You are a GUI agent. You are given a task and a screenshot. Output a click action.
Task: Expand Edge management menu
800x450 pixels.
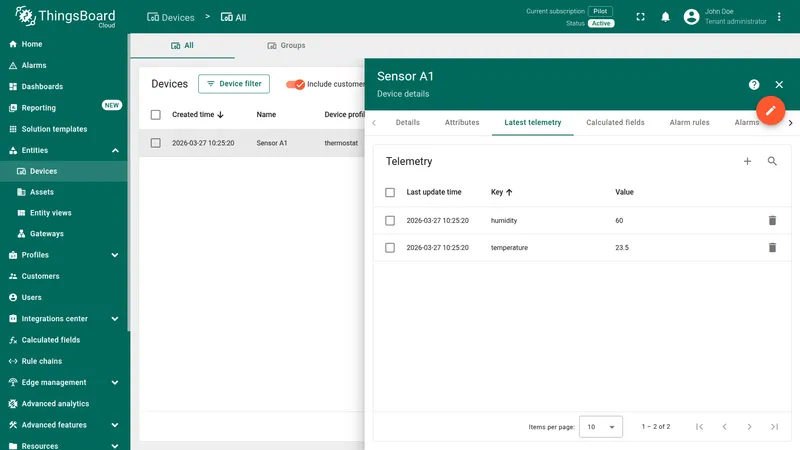tap(115, 383)
